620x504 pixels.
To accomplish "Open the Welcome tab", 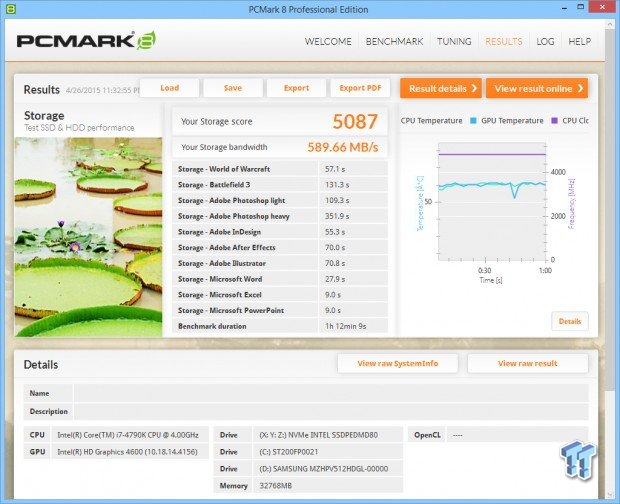I will 328,42.
